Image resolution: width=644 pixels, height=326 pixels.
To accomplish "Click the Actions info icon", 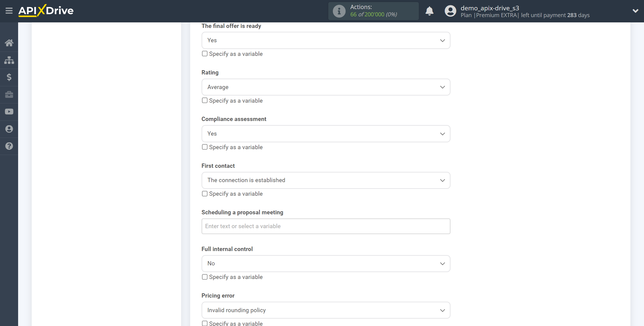I will point(339,11).
